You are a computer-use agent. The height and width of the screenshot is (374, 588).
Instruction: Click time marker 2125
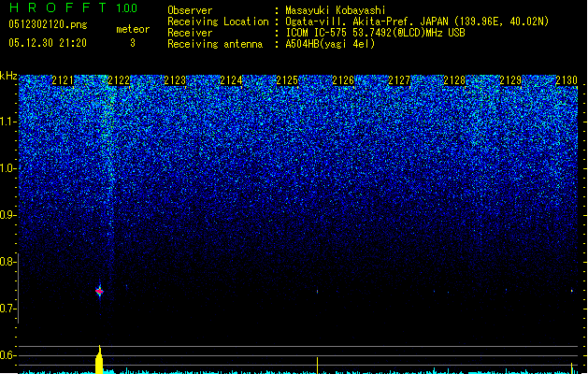[x=287, y=80]
